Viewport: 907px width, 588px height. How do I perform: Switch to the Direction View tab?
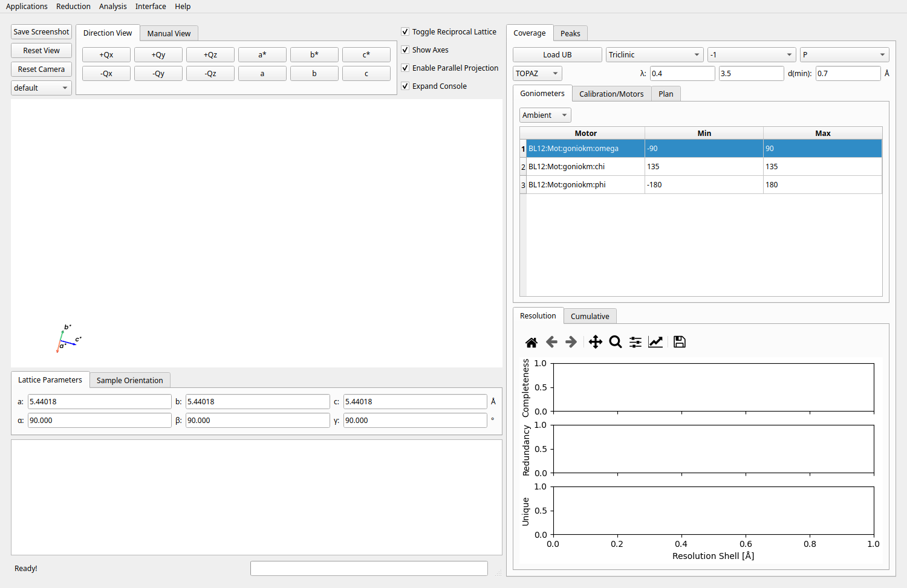tap(108, 33)
